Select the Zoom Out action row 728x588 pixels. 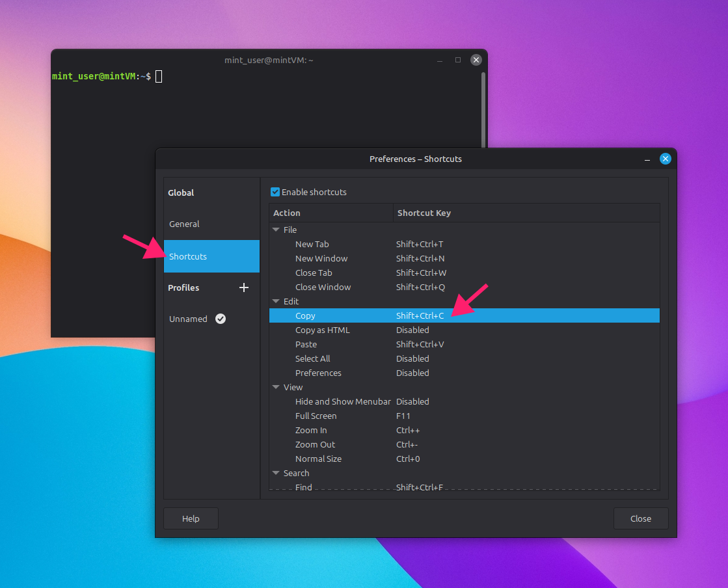click(465, 445)
